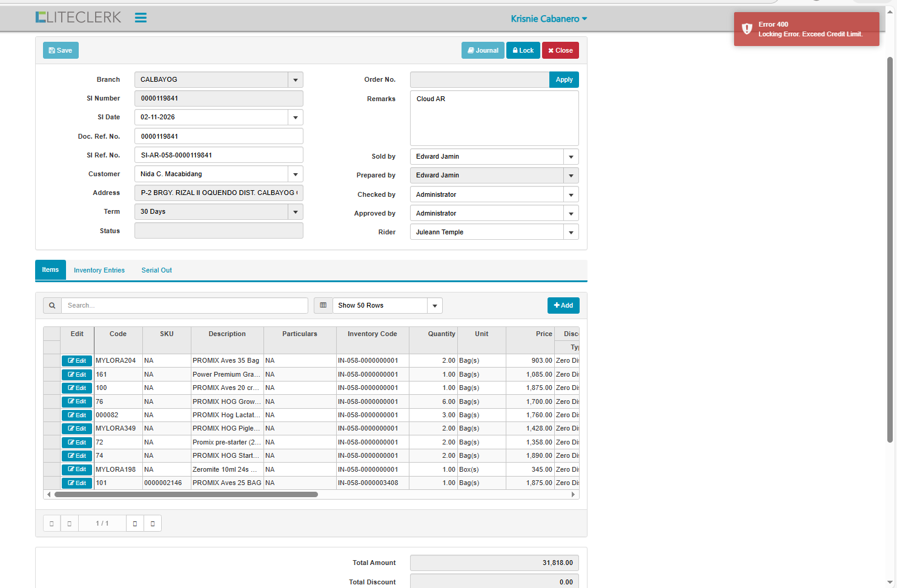Click the table columns grid icon
This screenshot has height=588, width=897.
pyautogui.click(x=323, y=306)
